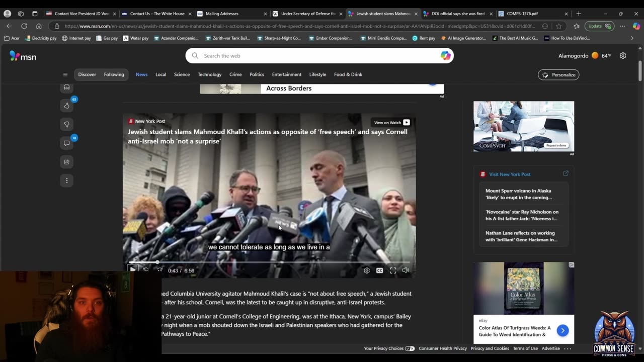Switch to Contact Vice President JD Vance tab
Screen dimensions: 644x362
(x=80, y=14)
